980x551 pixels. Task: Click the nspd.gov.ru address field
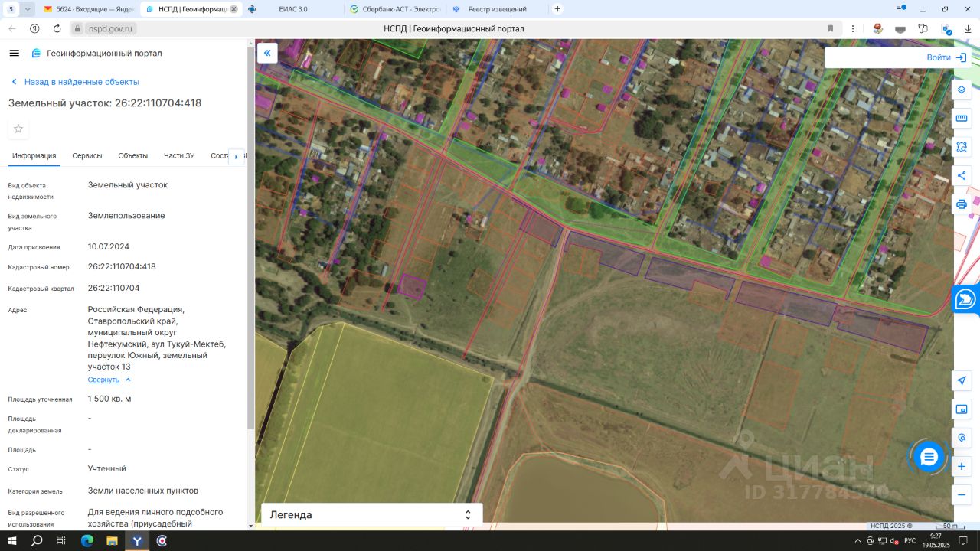[112, 28]
